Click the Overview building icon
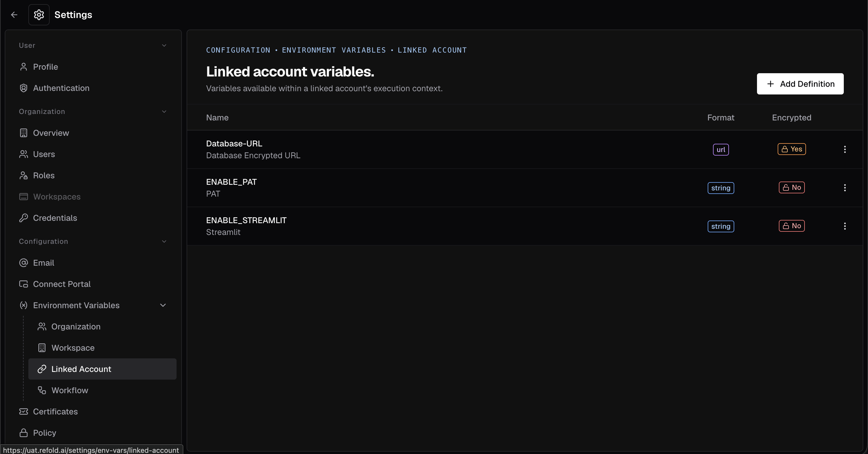Screen dimensions: 868x454 pos(23,133)
